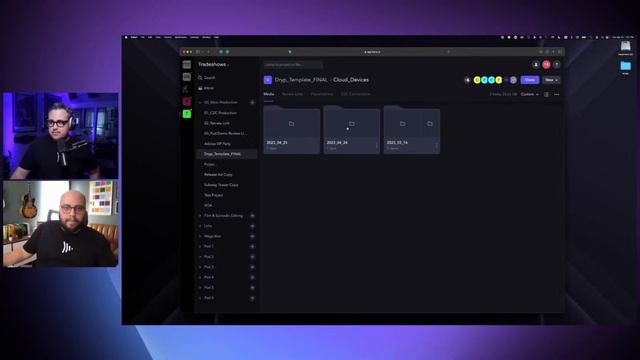Viewport: 640px width, 360px height.
Task: Switch to the Review Links tab
Action: (292, 94)
